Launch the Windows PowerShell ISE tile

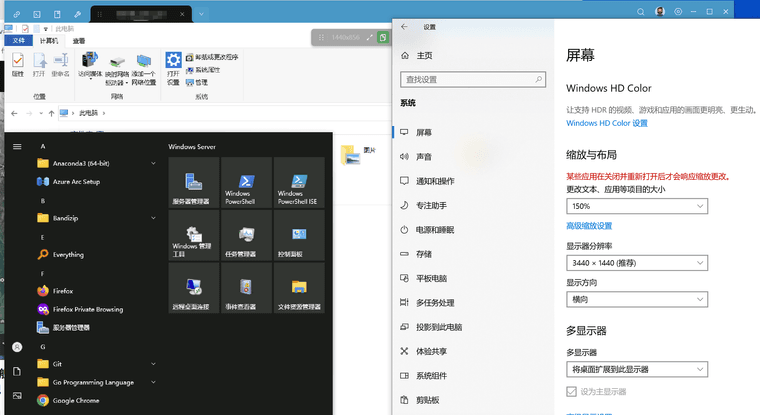coord(299,183)
